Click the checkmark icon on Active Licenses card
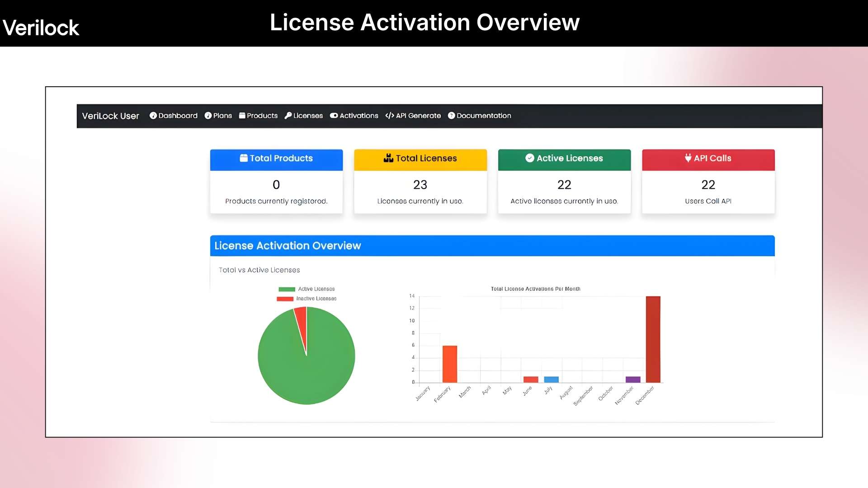The width and height of the screenshot is (868, 488). [529, 158]
